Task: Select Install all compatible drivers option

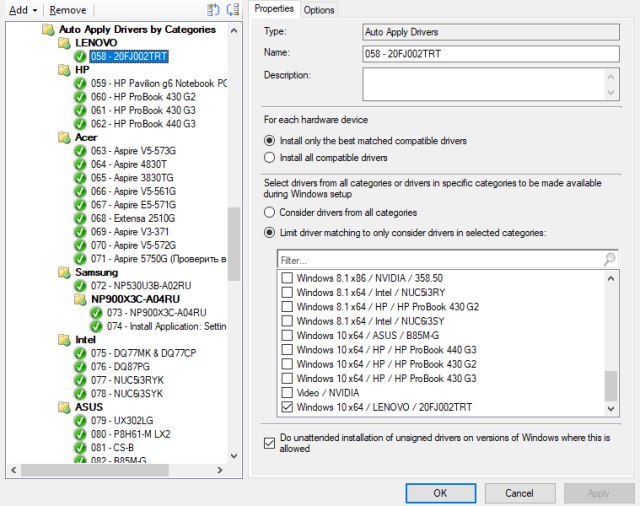Action: tap(269, 158)
